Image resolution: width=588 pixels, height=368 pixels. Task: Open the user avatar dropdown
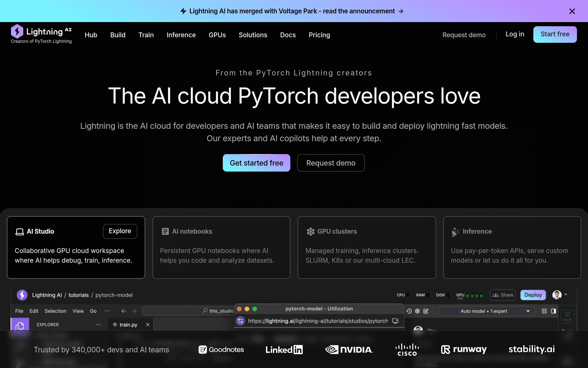point(559,295)
